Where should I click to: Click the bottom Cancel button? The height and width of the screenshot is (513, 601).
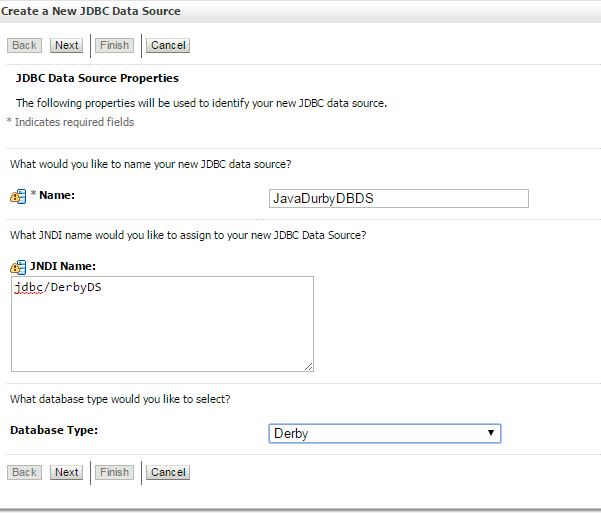pyautogui.click(x=168, y=472)
